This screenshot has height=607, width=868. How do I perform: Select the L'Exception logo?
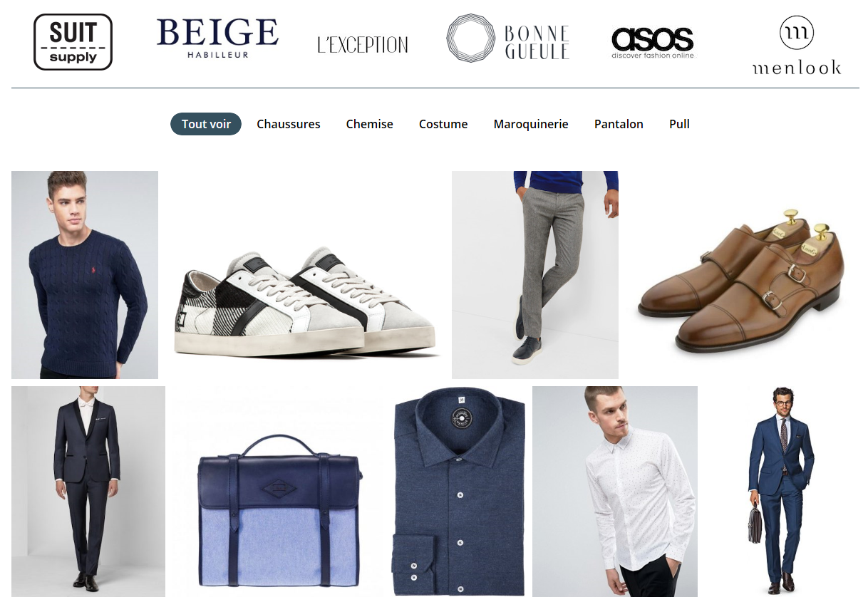pyautogui.click(x=363, y=45)
